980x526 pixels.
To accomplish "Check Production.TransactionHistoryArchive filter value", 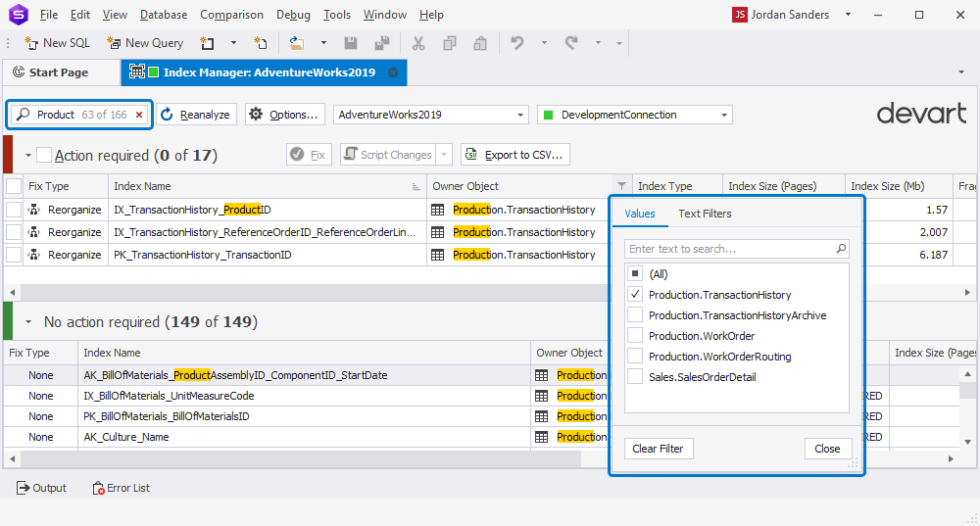I will (x=635, y=314).
